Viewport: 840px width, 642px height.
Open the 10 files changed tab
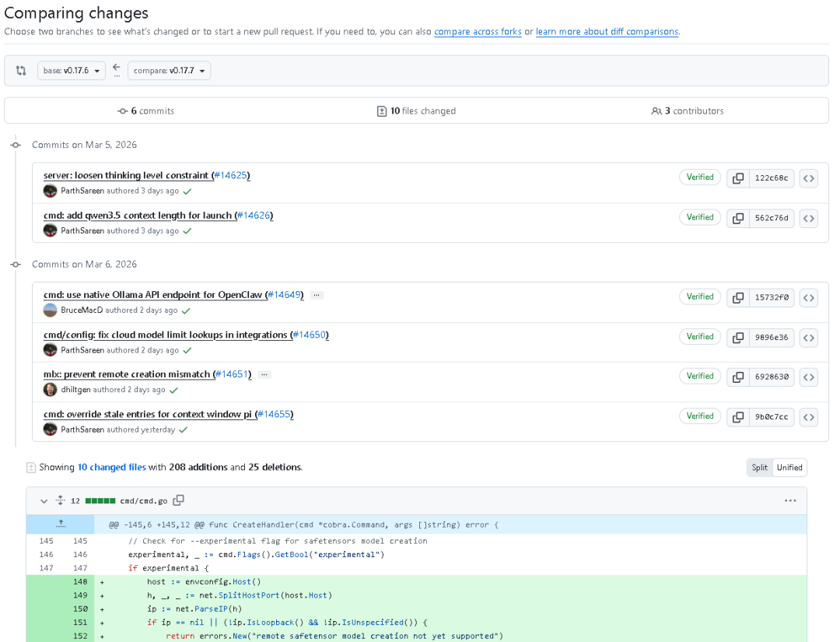416,111
